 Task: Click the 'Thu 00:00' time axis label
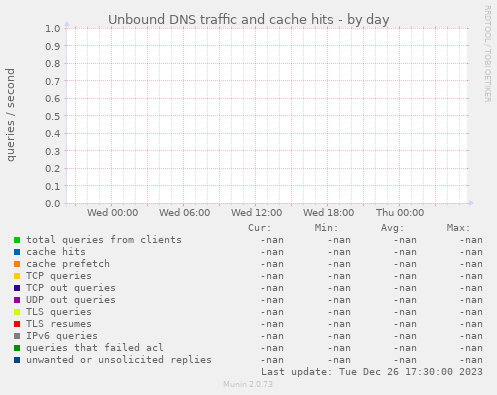click(x=400, y=213)
